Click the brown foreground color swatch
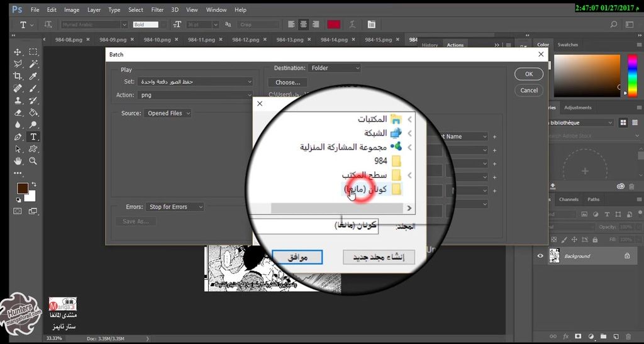Screen dimensions: 644x344 [x=23, y=189]
